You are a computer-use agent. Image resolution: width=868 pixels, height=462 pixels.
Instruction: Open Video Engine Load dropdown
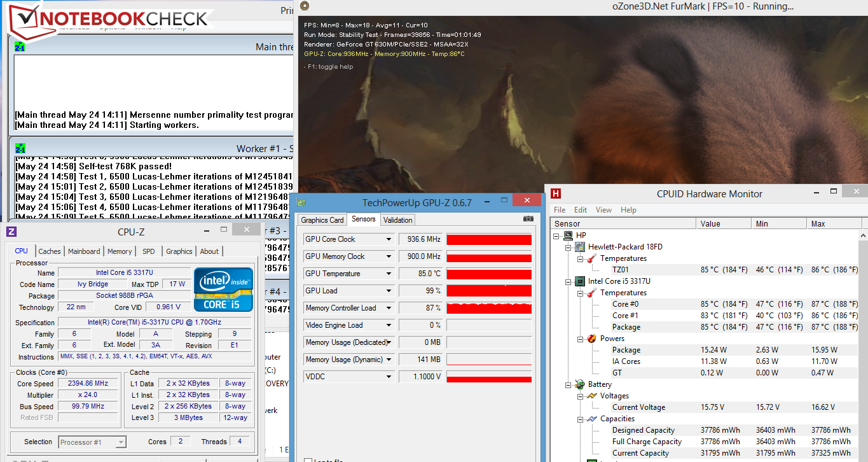click(x=389, y=325)
